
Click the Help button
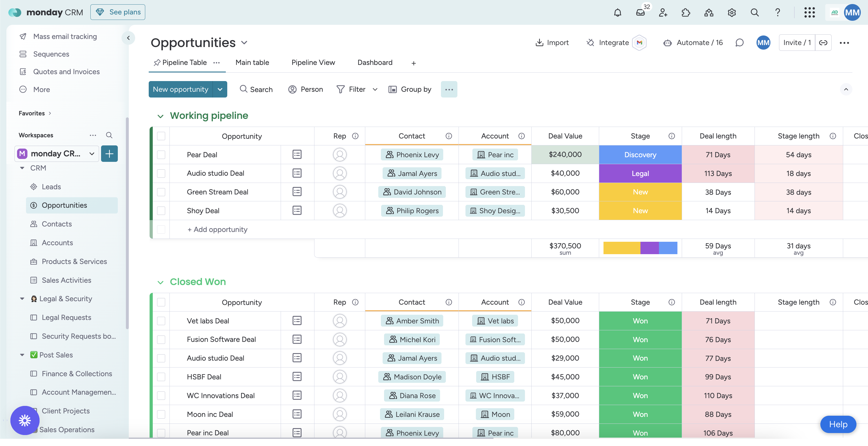838,424
